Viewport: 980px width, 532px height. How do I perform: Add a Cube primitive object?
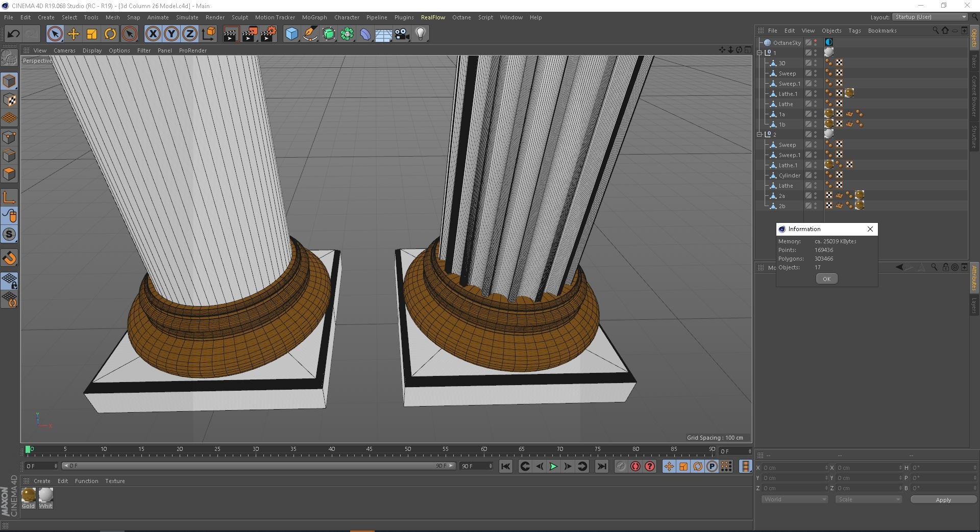tap(291, 34)
